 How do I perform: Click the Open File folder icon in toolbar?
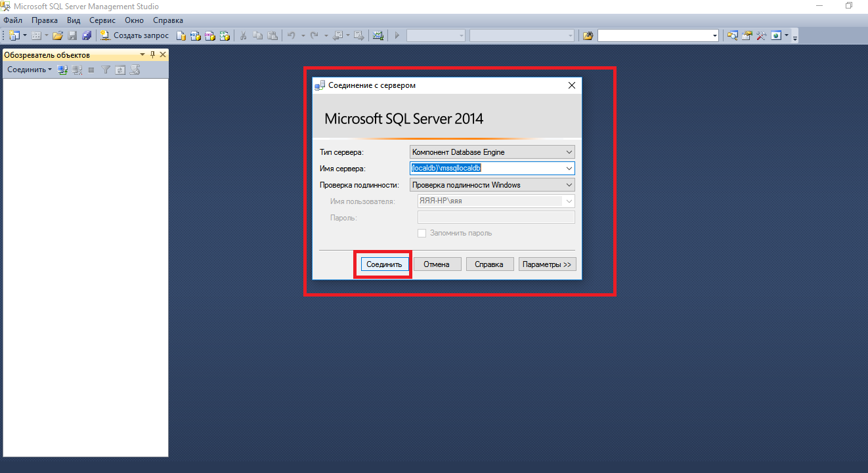pos(58,35)
